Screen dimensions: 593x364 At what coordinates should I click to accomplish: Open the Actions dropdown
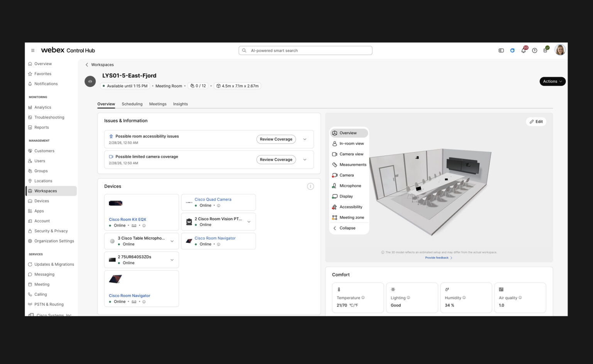coord(552,81)
